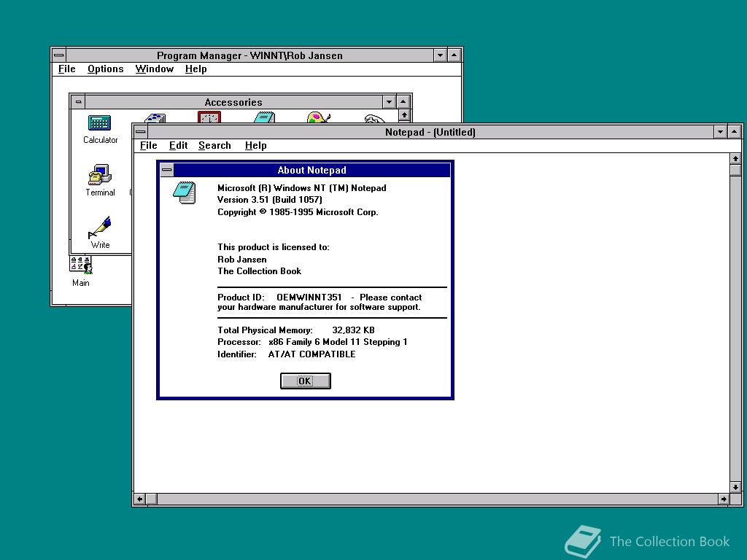The image size is (747, 560).
Task: Click Product ID value 'OEMWINNT351'
Action: pyautogui.click(x=309, y=297)
